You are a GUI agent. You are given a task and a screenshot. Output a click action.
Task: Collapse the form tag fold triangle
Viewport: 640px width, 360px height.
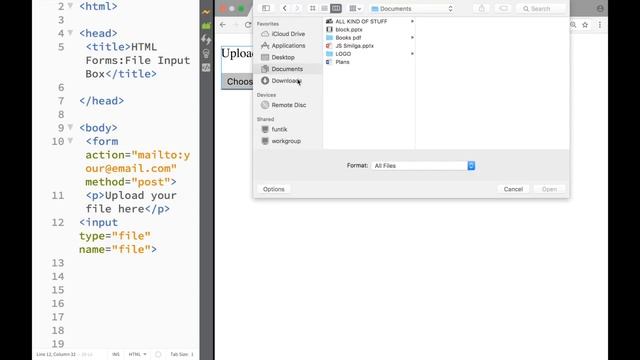click(70, 141)
